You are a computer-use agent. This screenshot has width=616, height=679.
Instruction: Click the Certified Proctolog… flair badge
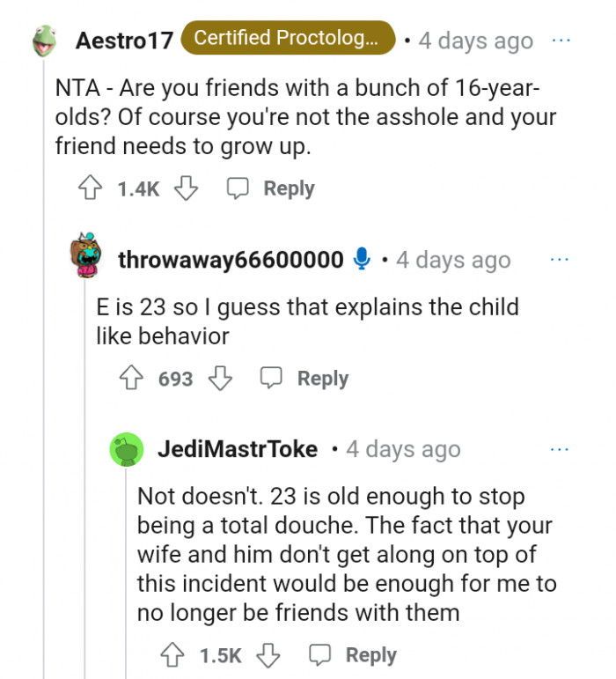click(x=287, y=39)
